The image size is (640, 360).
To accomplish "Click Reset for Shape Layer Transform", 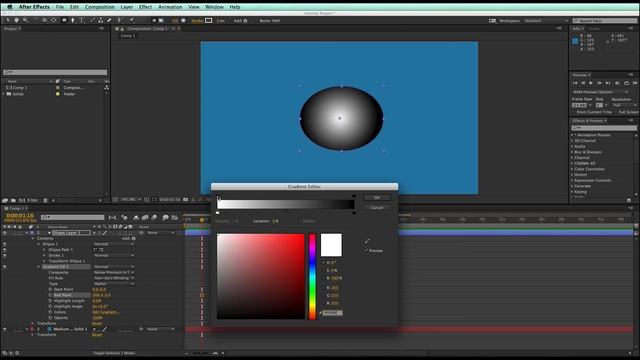I will coord(97,324).
